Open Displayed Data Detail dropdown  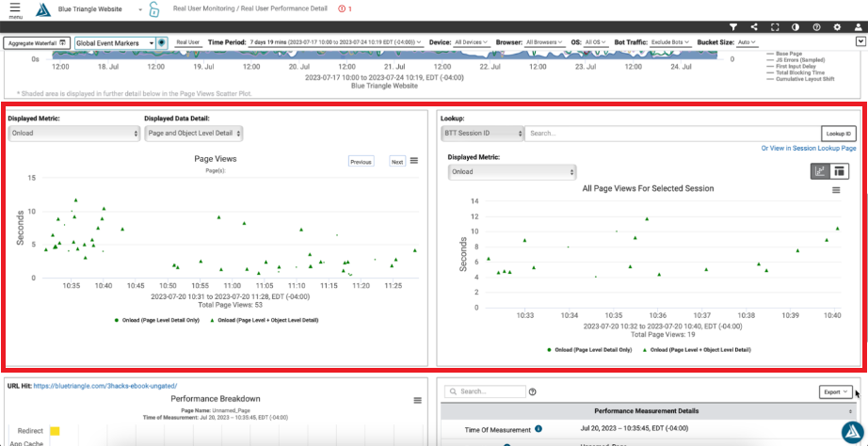(193, 134)
